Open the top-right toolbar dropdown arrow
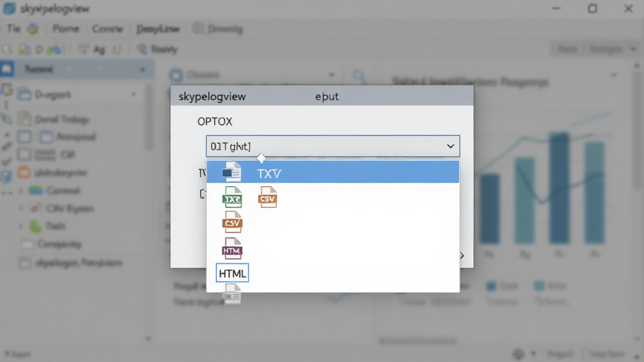Image resolution: width=644 pixels, height=362 pixels. click(x=633, y=49)
